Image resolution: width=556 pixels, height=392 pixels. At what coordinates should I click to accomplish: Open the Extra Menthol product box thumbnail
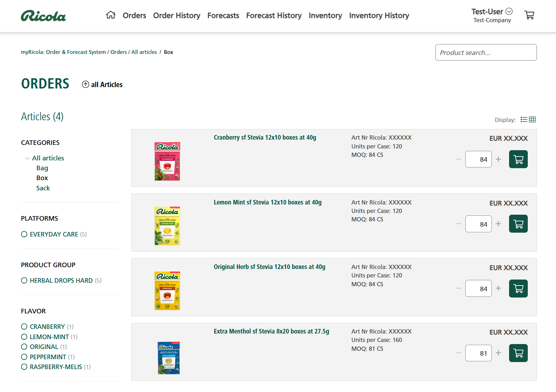[169, 358]
